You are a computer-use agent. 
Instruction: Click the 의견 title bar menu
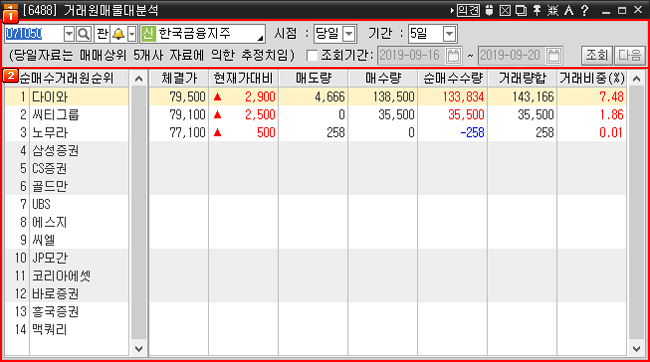click(x=468, y=10)
